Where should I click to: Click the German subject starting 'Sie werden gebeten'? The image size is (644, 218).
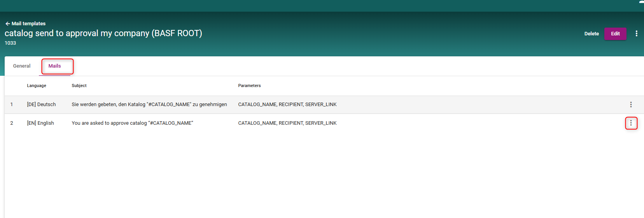[149, 105]
